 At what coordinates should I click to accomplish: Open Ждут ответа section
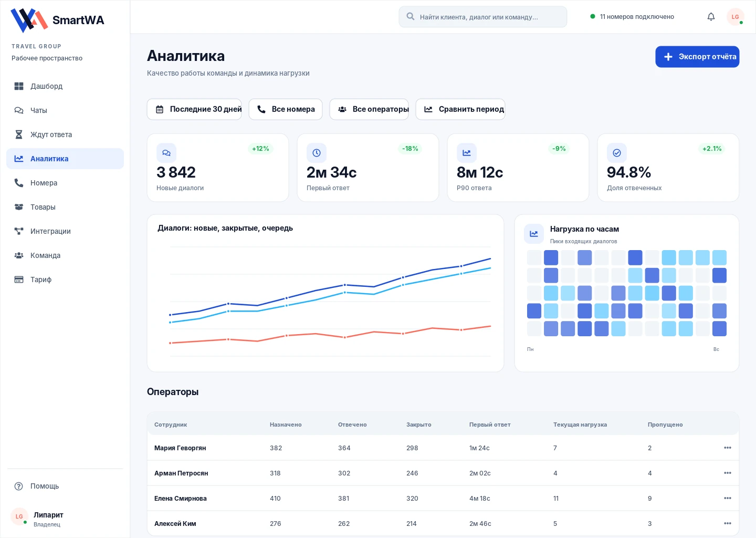pyautogui.click(x=65, y=134)
